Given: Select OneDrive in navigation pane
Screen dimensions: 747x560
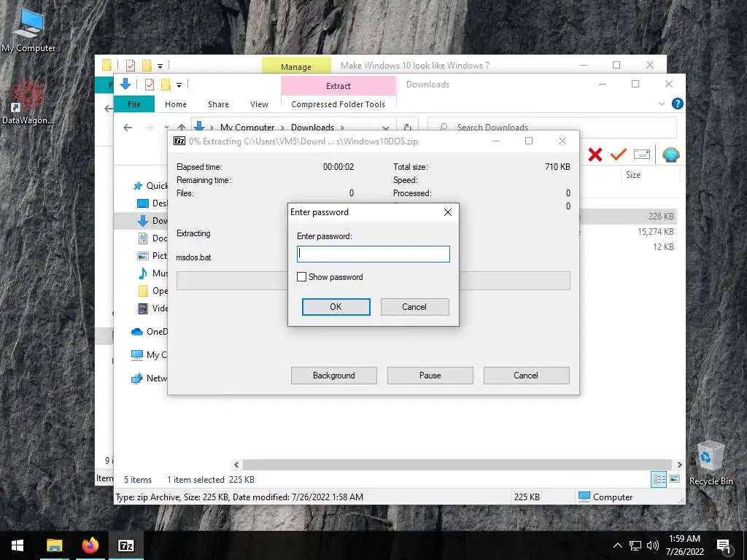Looking at the screenshot, I should tap(149, 332).
